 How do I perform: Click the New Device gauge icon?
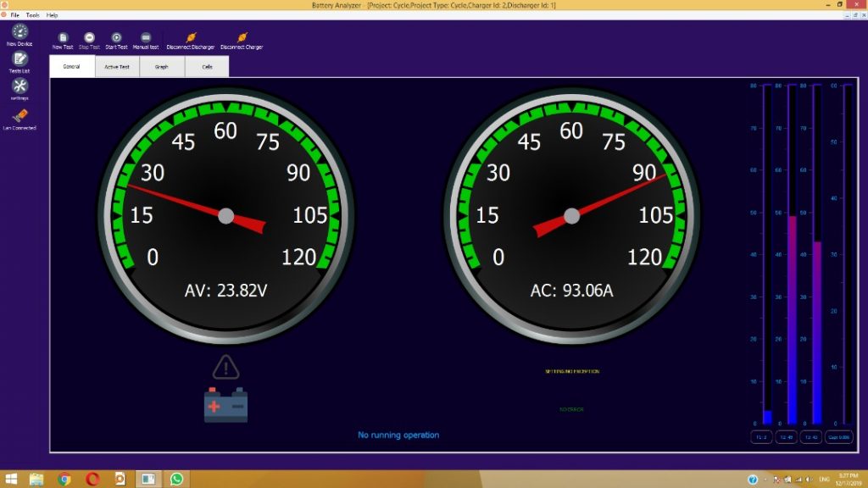click(19, 31)
